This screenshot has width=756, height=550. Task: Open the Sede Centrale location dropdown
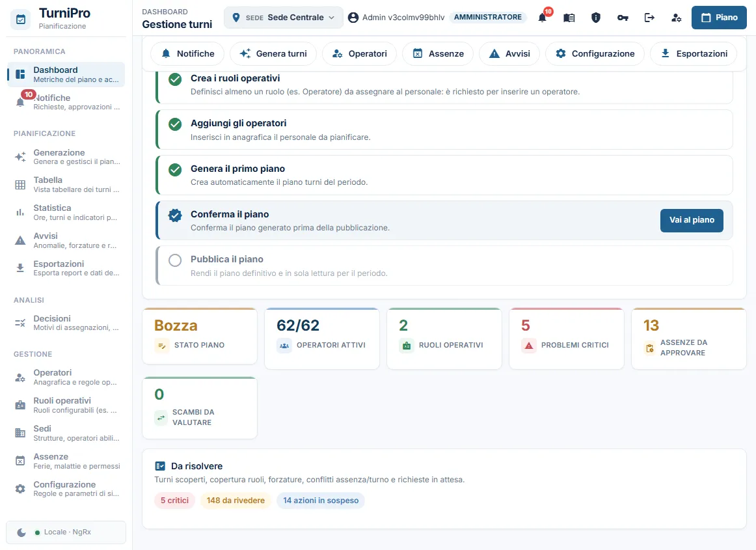[x=284, y=18]
